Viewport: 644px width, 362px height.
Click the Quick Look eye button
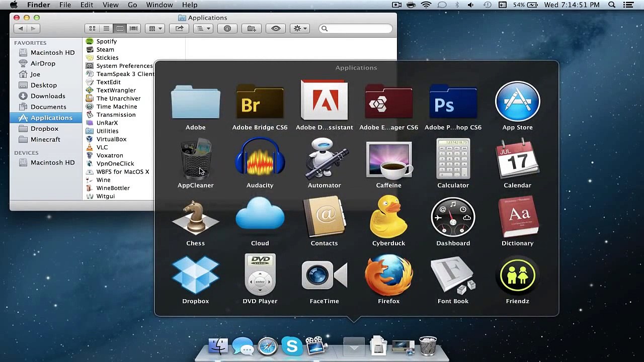[x=276, y=29]
